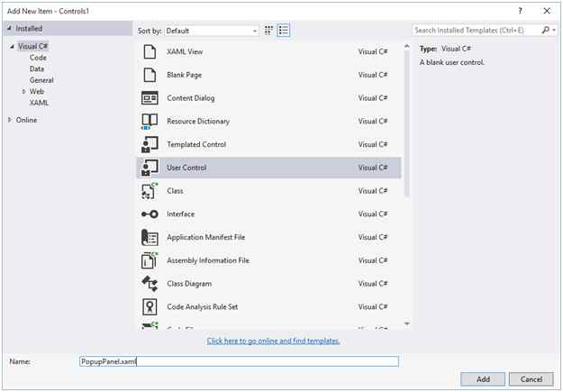Image resolution: width=563 pixels, height=392 pixels.
Task: Open the Sort by Default dropdown
Action: [211, 31]
